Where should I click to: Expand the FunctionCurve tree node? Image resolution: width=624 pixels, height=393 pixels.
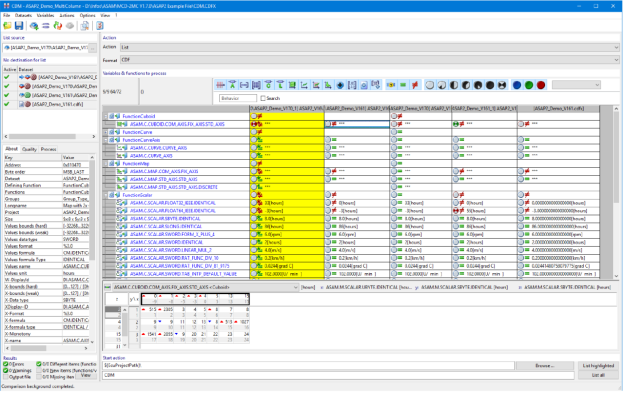[x=106, y=132]
